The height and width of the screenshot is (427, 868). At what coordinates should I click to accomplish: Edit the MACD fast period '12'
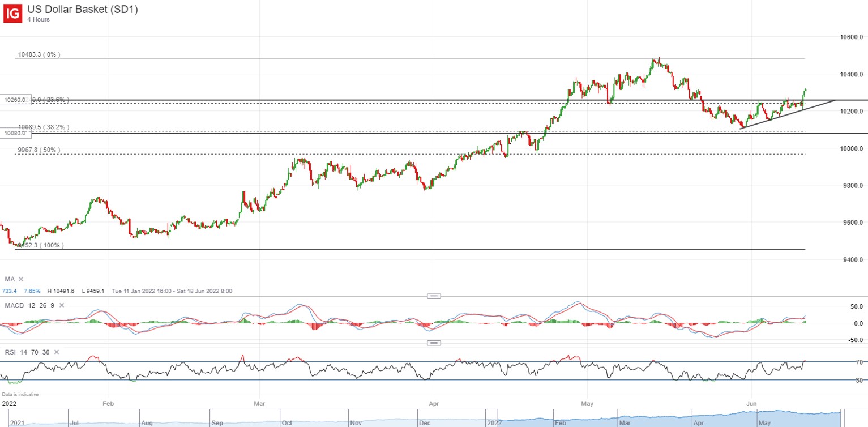(31, 305)
